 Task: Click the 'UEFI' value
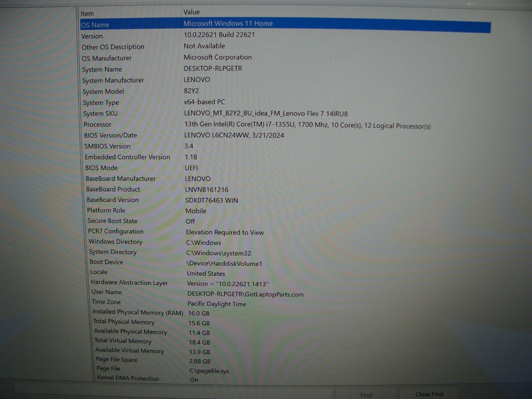[192, 168]
